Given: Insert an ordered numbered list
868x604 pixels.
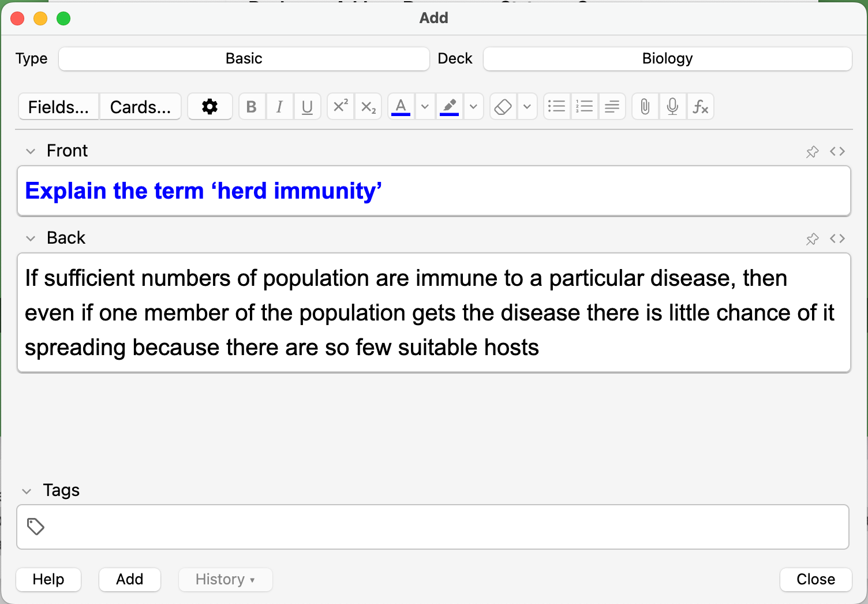Looking at the screenshot, I should point(585,106).
